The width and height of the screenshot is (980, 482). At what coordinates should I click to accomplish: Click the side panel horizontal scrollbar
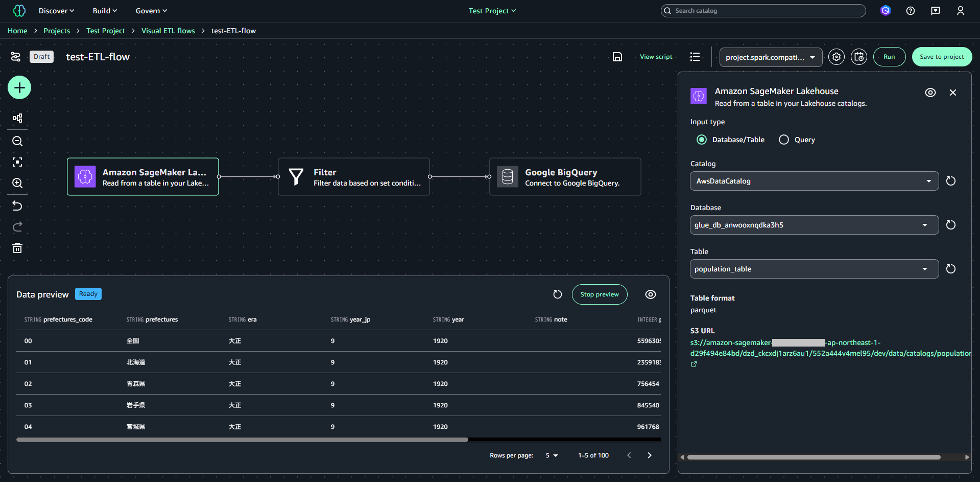[x=814, y=457]
